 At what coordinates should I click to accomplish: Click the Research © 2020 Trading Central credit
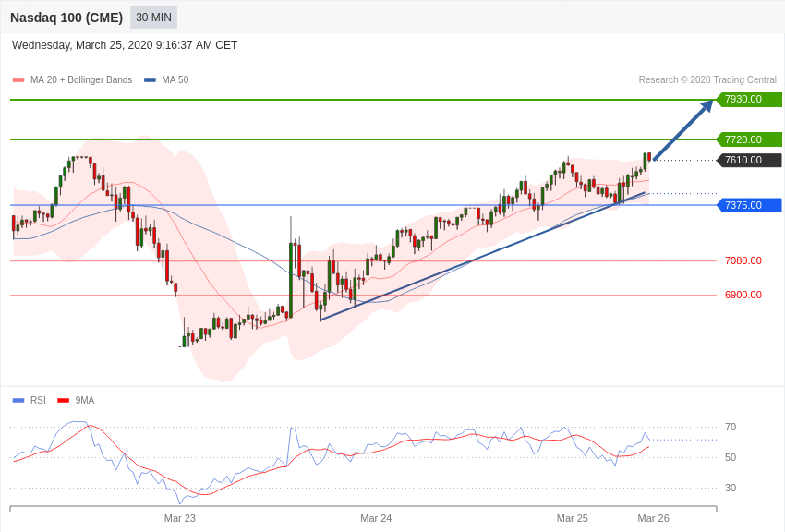707,80
